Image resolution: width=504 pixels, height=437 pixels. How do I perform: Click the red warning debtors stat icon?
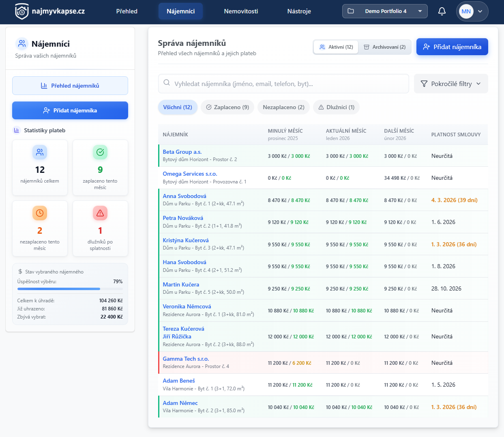point(100,213)
